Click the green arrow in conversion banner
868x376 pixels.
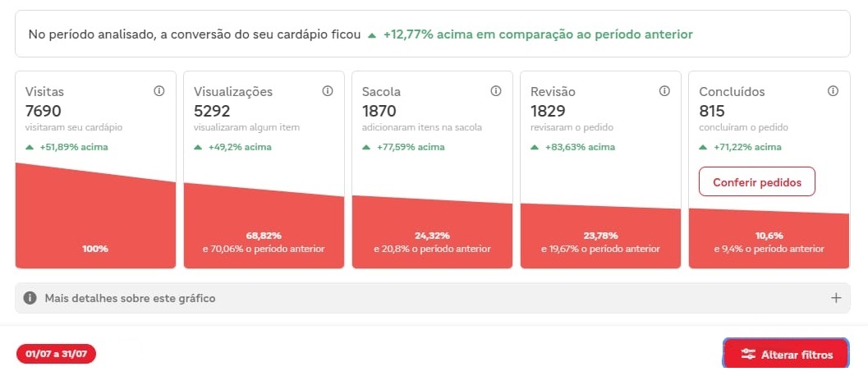372,35
